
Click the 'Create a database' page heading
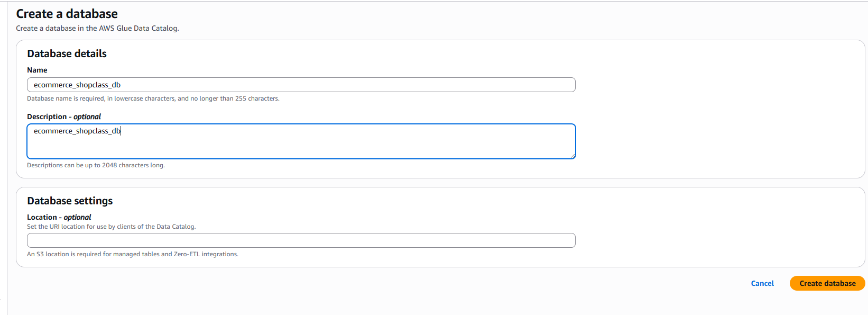[67, 14]
